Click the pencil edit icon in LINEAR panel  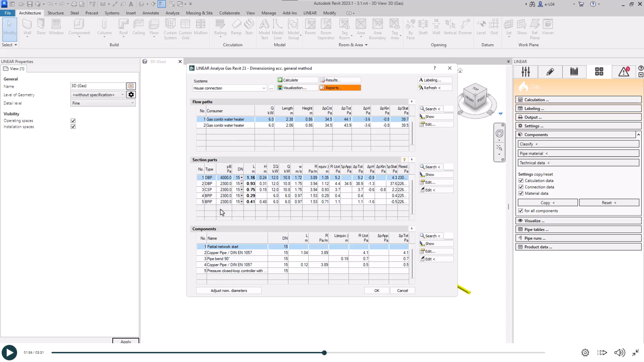click(x=550, y=72)
